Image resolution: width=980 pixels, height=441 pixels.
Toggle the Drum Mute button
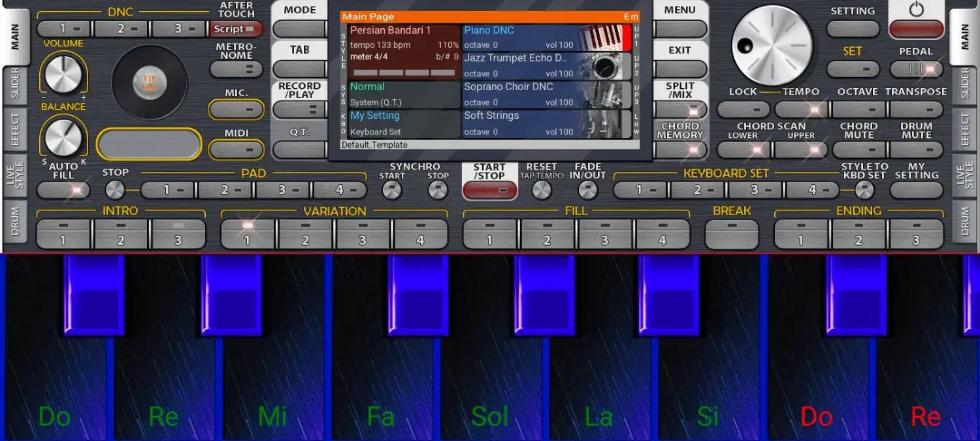point(916,150)
